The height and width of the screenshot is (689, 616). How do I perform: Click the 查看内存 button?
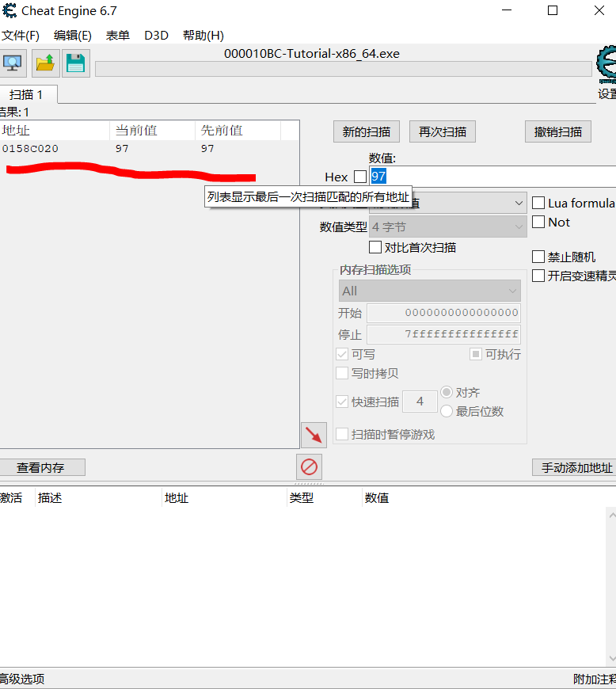coord(41,468)
